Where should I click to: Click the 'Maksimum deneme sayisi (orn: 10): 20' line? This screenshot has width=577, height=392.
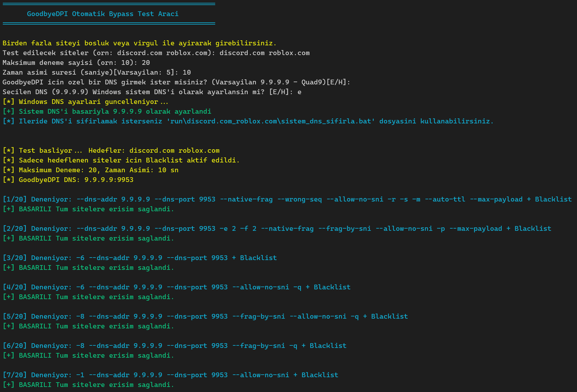[x=76, y=63]
